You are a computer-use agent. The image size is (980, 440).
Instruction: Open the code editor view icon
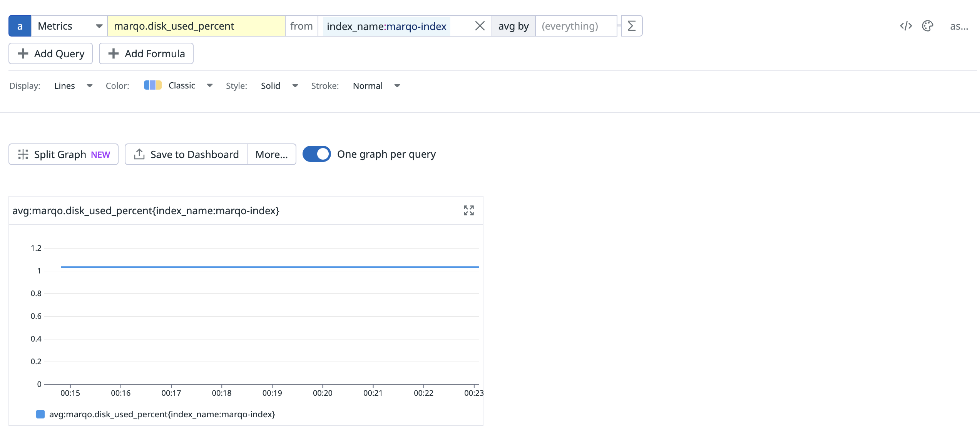[x=906, y=26]
